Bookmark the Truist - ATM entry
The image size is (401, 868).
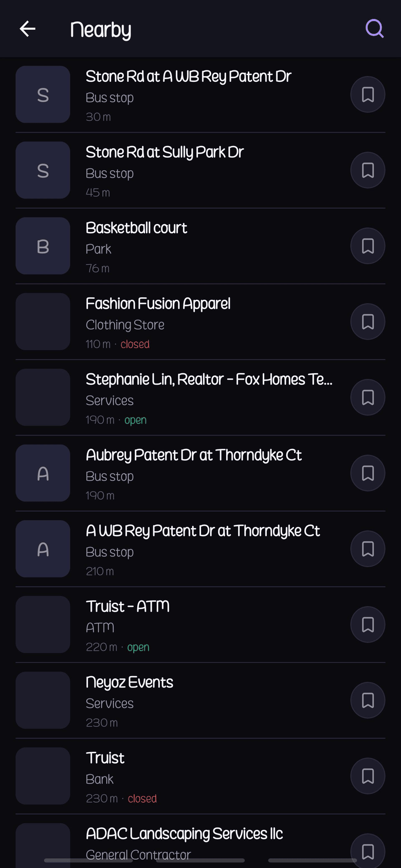tap(367, 624)
